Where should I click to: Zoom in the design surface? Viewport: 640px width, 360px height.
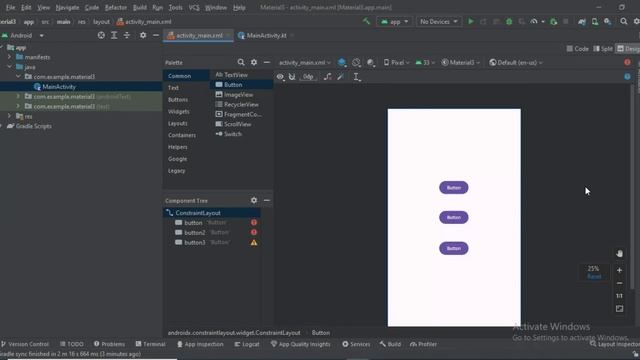(x=619, y=270)
